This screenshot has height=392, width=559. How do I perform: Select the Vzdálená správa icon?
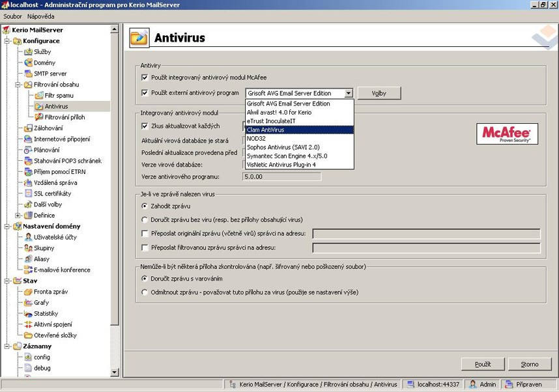pyautogui.click(x=28, y=183)
